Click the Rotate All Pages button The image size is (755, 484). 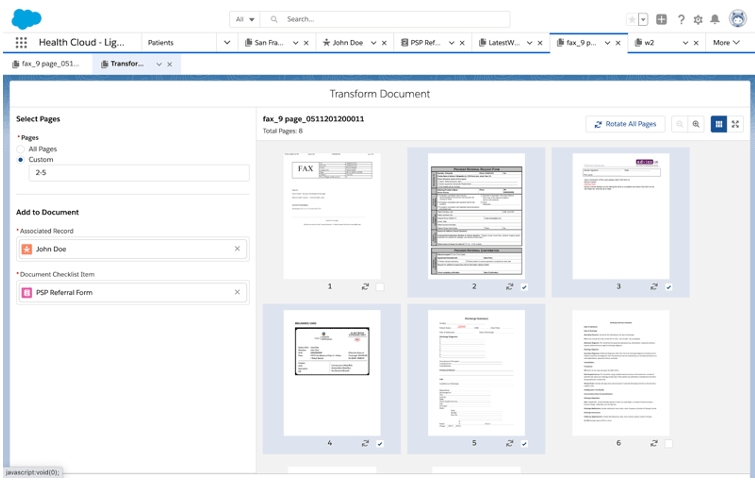point(625,124)
